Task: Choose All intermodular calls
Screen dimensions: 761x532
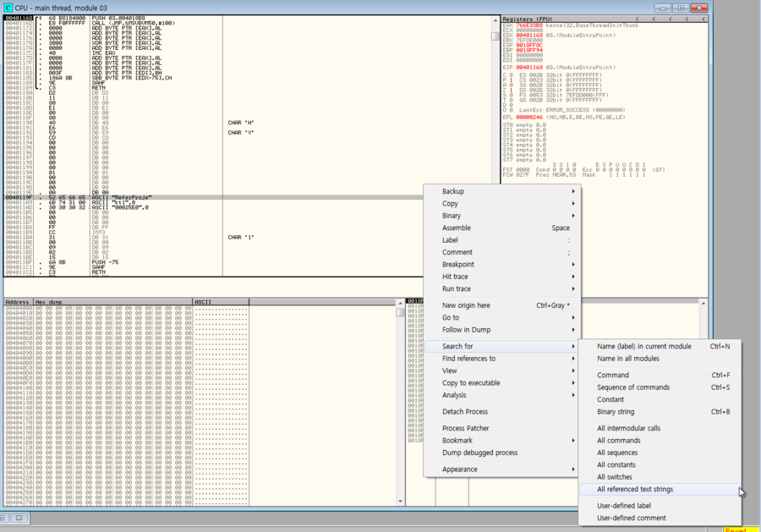Action: pyautogui.click(x=628, y=428)
